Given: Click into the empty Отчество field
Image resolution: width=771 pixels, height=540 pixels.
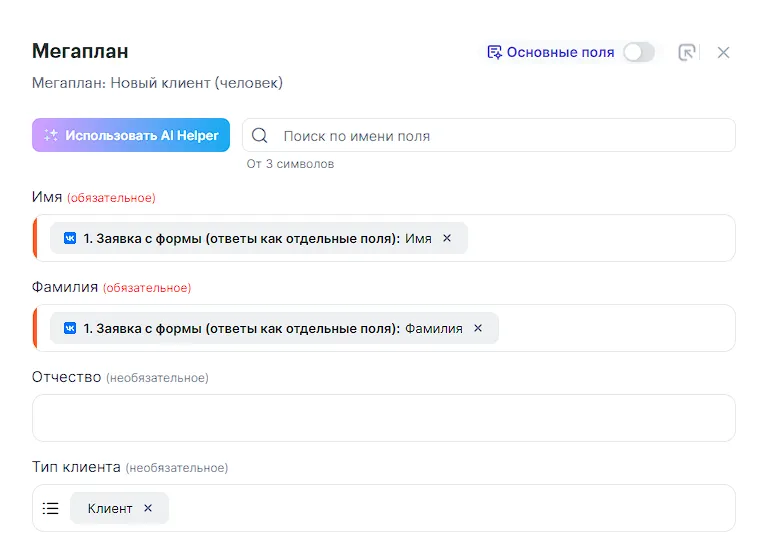Looking at the screenshot, I should 384,418.
